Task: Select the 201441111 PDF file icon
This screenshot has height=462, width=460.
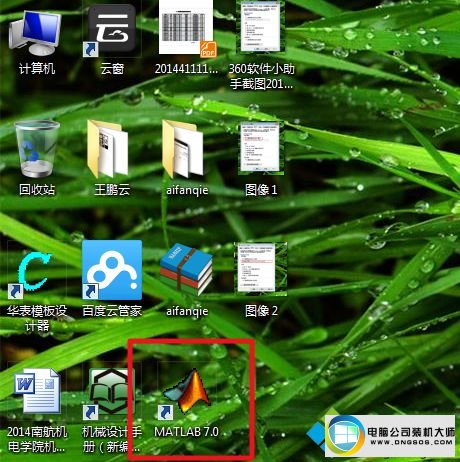Action: pos(187,28)
